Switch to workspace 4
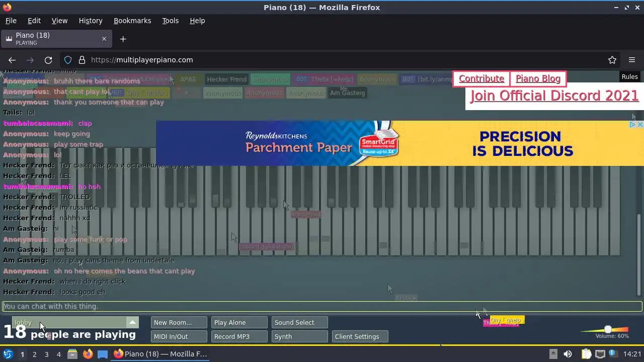Viewport: 644px width, 362px height. tap(58, 354)
